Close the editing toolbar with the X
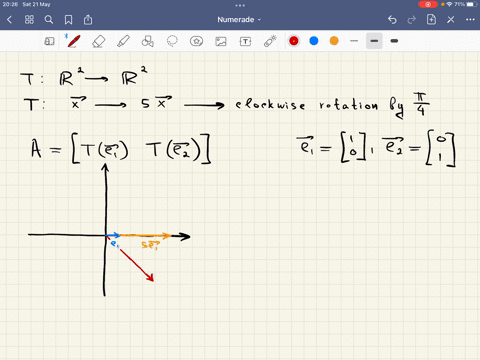The image size is (480, 360). 451,20
